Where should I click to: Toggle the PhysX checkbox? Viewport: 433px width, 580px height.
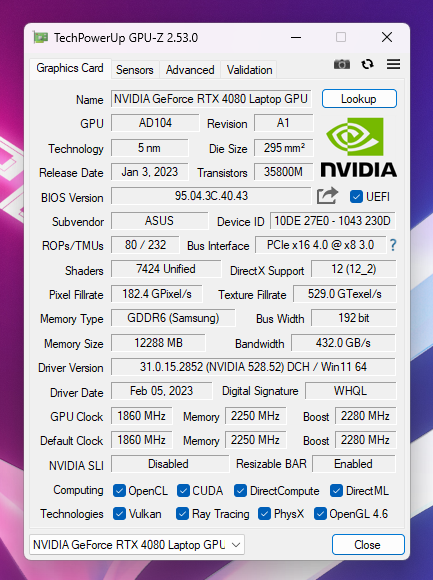coord(264,514)
